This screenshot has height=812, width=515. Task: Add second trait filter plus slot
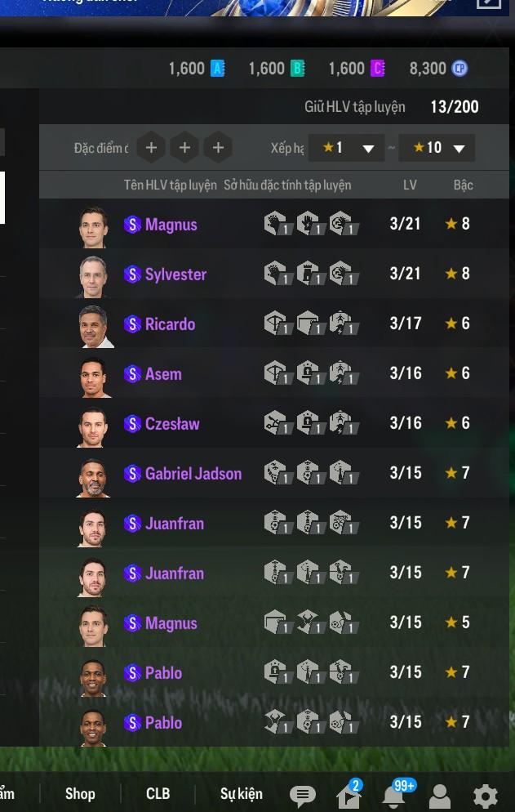[184, 148]
